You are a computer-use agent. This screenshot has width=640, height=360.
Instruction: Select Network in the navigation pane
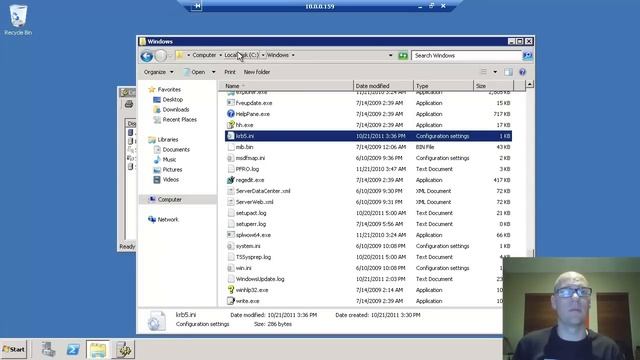pyautogui.click(x=168, y=220)
